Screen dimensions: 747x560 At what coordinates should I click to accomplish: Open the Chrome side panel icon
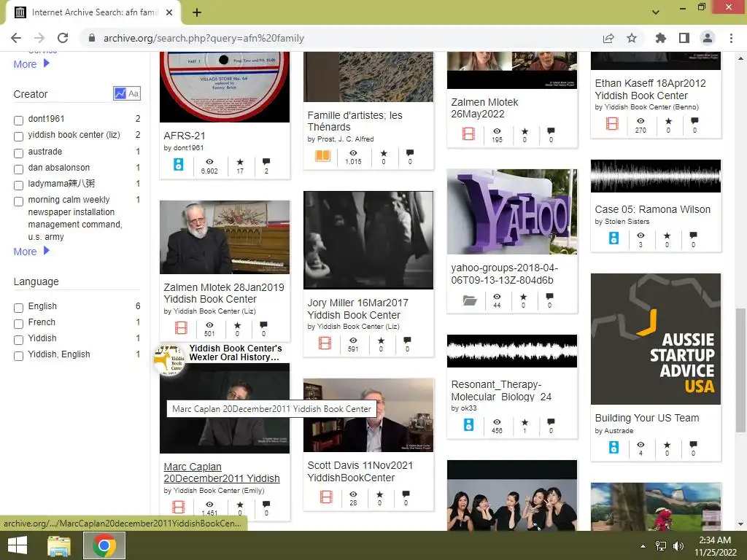684,38
